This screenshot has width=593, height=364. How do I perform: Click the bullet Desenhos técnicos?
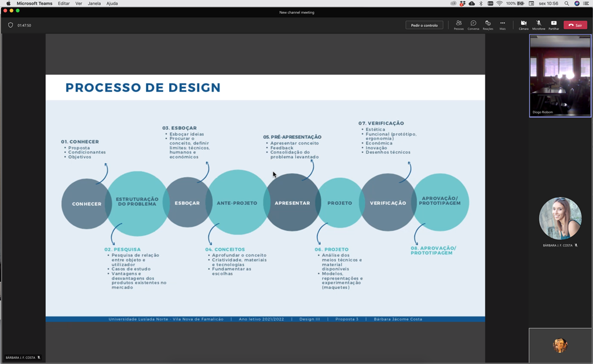pos(387,152)
